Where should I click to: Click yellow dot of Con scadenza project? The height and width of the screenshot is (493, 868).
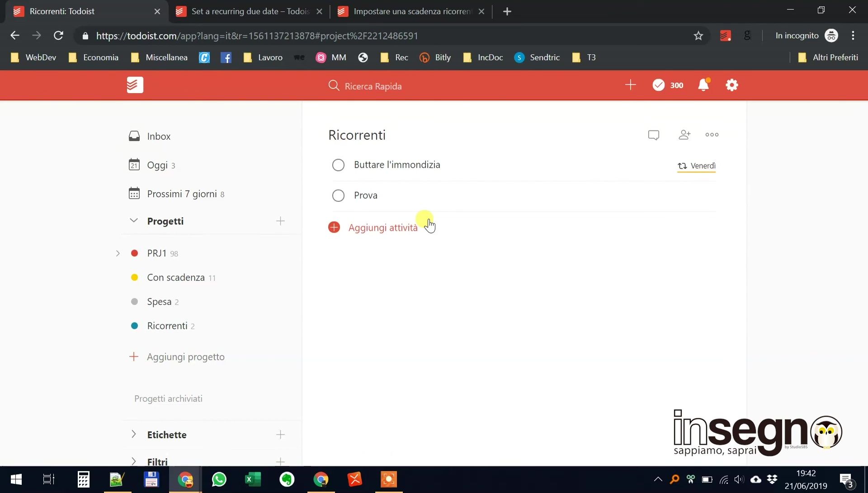[x=134, y=277]
